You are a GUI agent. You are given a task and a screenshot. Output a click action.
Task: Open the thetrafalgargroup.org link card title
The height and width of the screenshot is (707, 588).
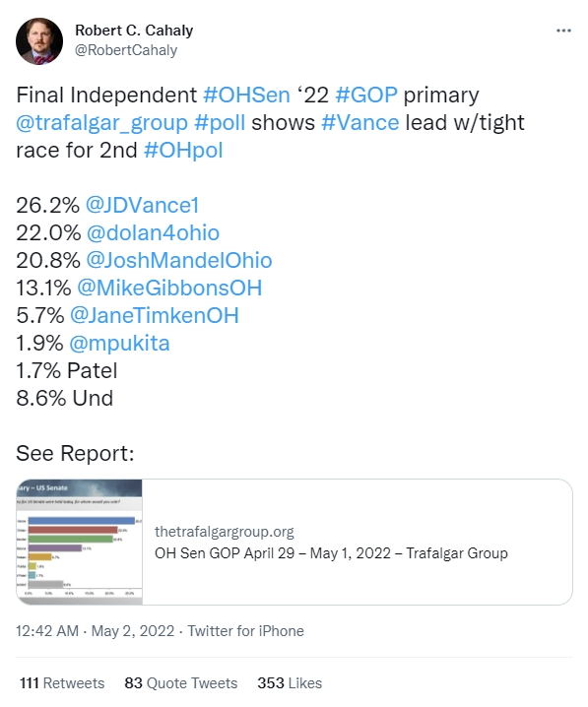click(331, 553)
